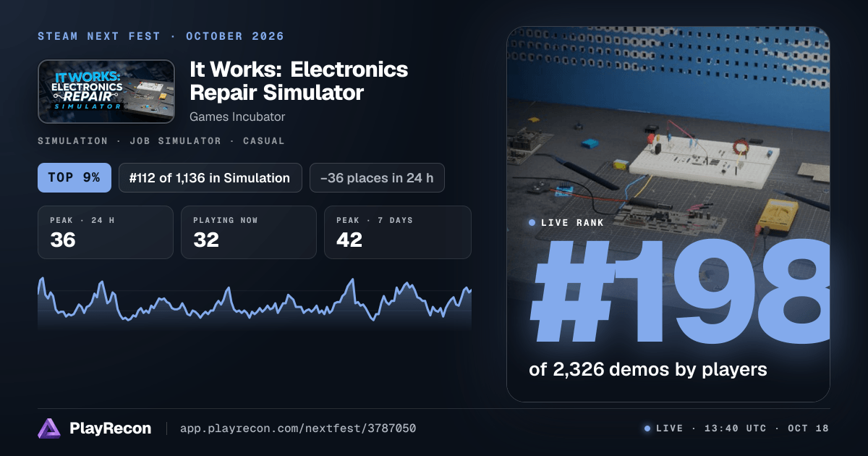Click the PlayRecon brand name

(x=110, y=428)
